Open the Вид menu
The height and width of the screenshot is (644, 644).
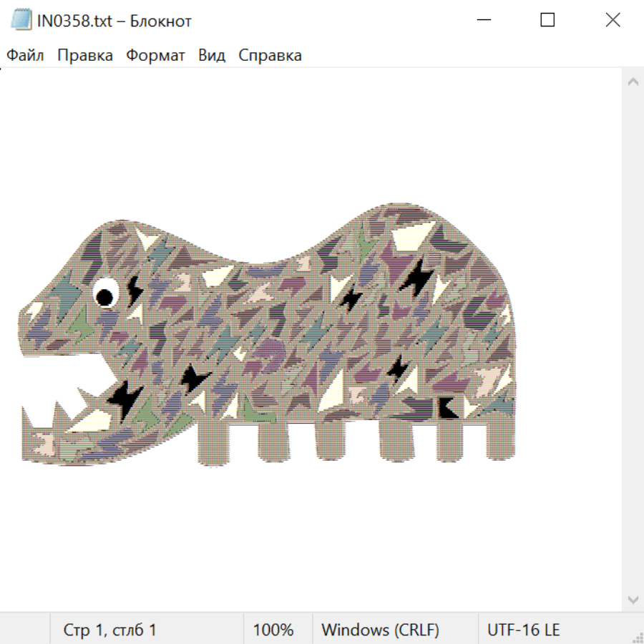pyautogui.click(x=212, y=56)
